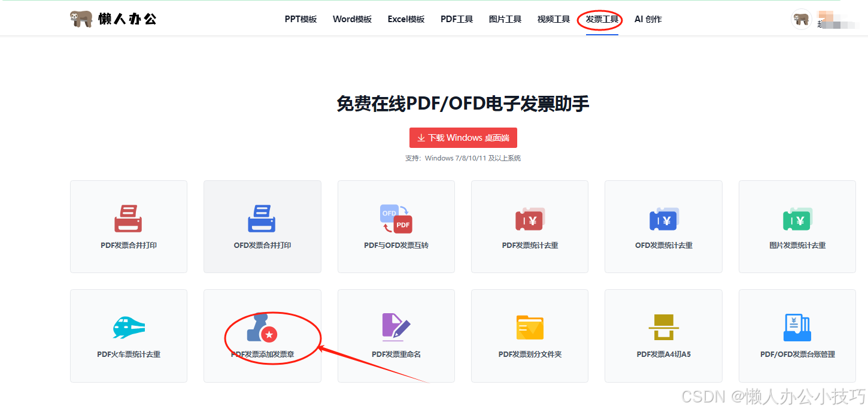The width and height of the screenshot is (868, 412).
Task: Click the green 图片发票统计去重 ticket icon
Action: point(797,220)
